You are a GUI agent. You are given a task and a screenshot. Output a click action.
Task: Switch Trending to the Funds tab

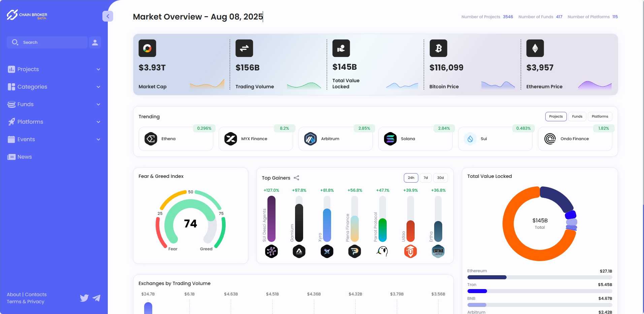click(577, 117)
